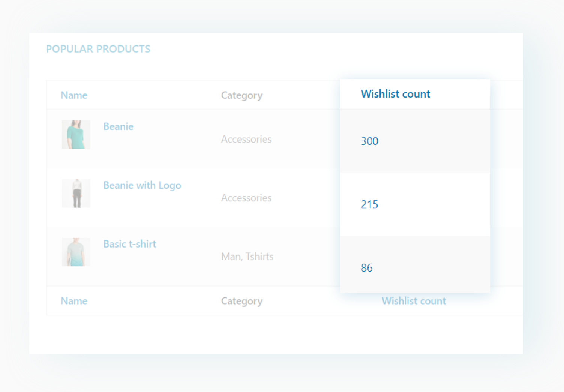Select the wishlist count value 300
The image size is (564, 392).
[x=369, y=141]
